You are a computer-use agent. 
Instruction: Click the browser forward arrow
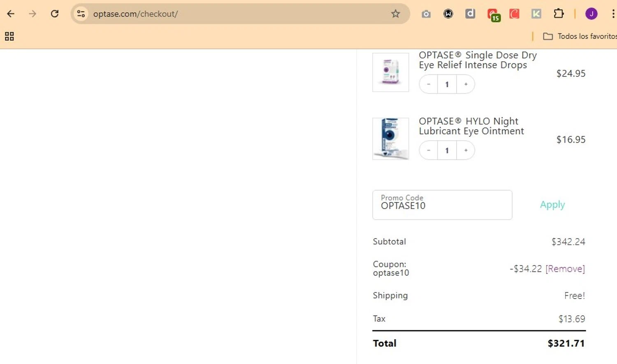point(32,14)
